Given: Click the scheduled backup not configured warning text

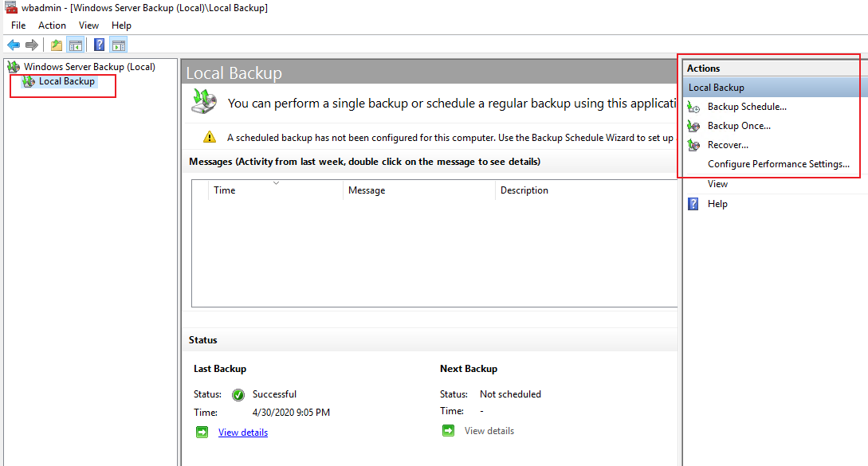Looking at the screenshot, I should 450,138.
